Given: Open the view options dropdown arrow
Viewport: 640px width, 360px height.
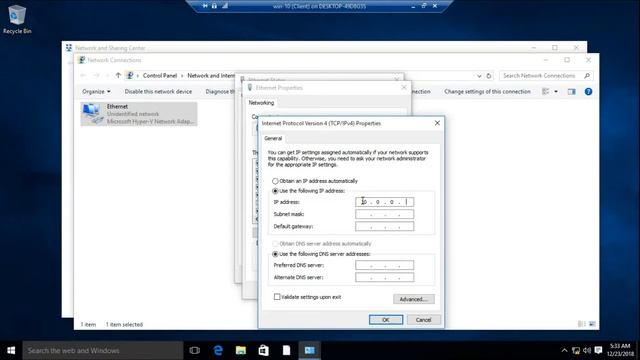Looking at the screenshot, I should 556,91.
